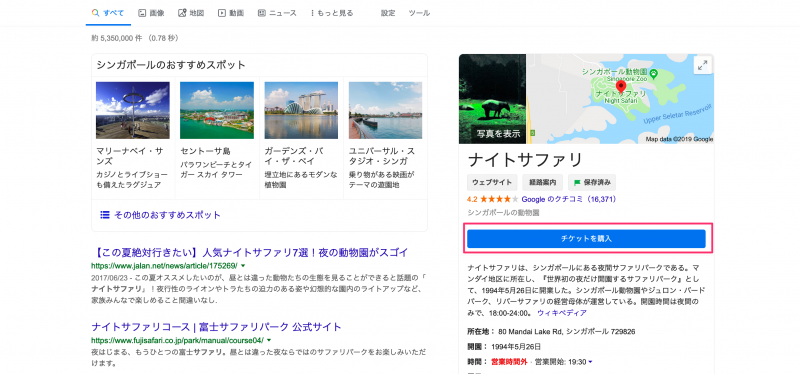Open the ツール tools menu

click(419, 13)
